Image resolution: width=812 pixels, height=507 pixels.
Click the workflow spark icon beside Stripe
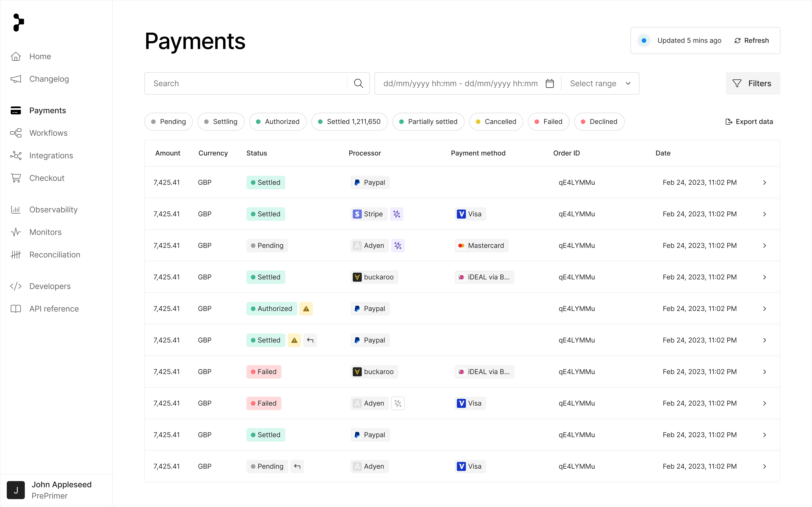pos(397,214)
